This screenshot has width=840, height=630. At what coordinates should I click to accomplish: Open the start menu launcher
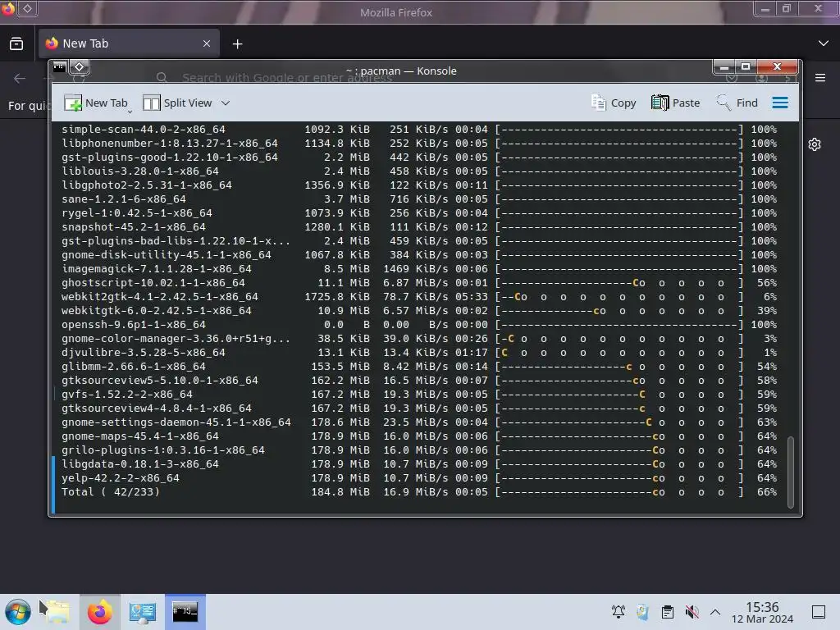(18, 612)
